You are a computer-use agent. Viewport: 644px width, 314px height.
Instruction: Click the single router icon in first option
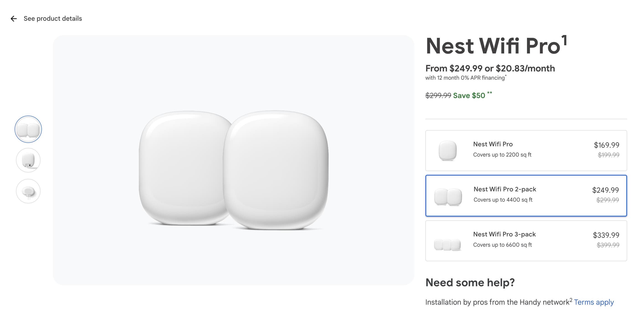point(447,151)
